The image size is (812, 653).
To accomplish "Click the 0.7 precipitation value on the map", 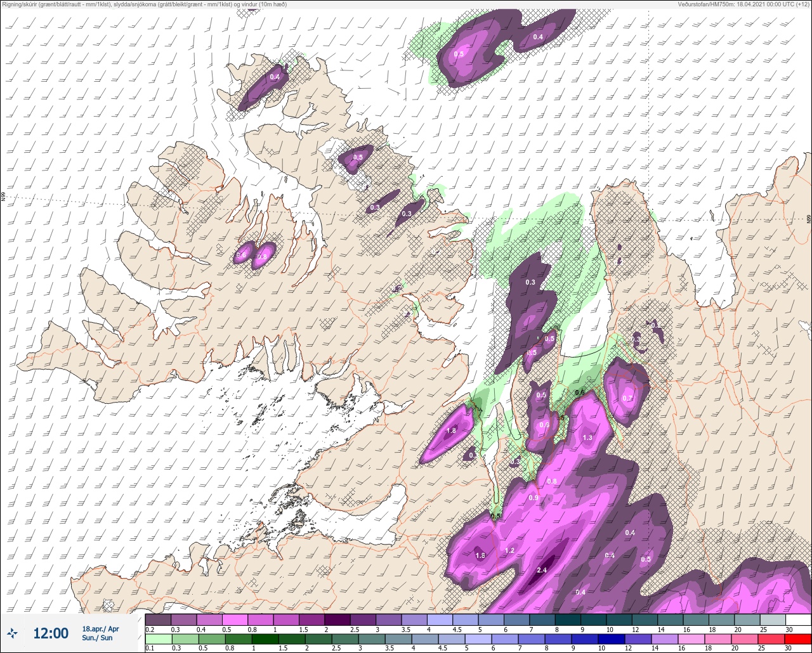I will (x=627, y=398).
